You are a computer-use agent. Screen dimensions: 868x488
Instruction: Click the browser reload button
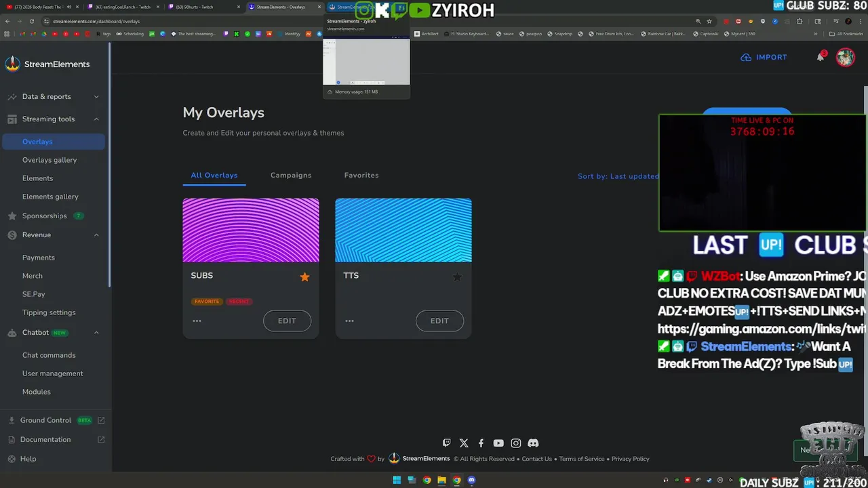point(31,21)
